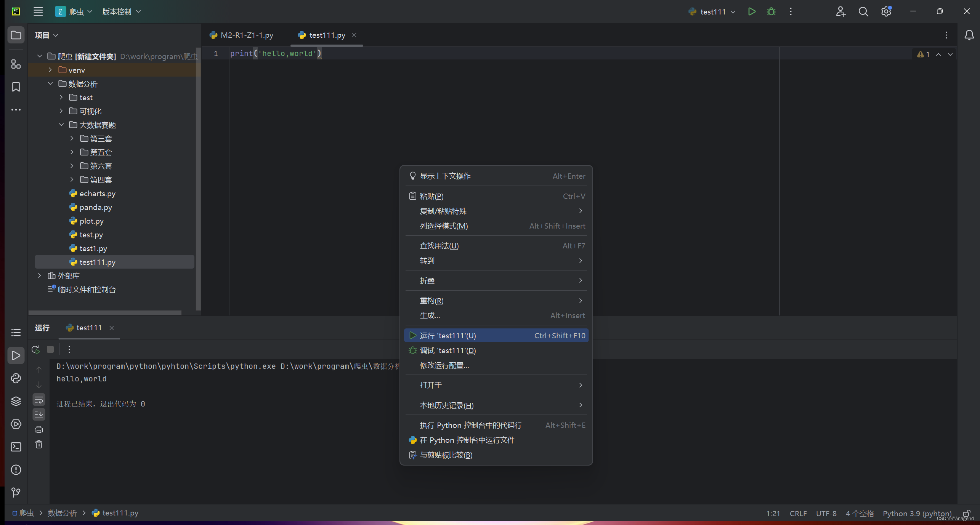Open IDE Settings via the gear icon
Image resolution: width=980 pixels, height=525 pixels.
(x=886, y=11)
